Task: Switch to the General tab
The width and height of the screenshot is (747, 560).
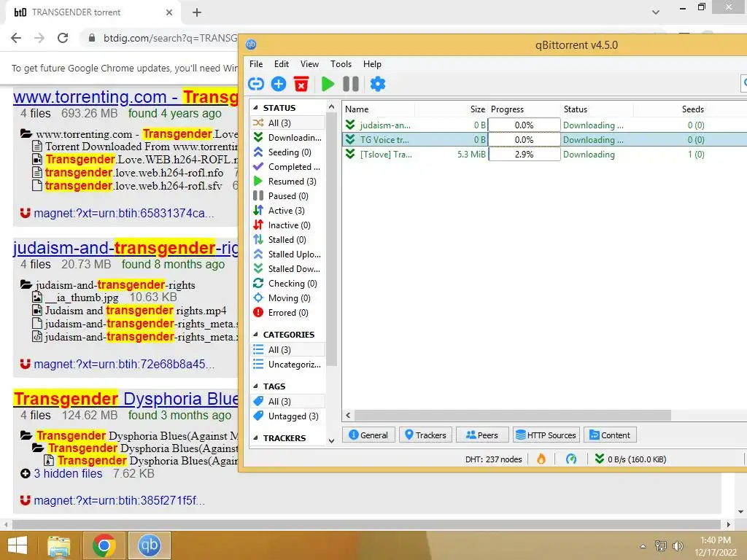Action: (368, 435)
